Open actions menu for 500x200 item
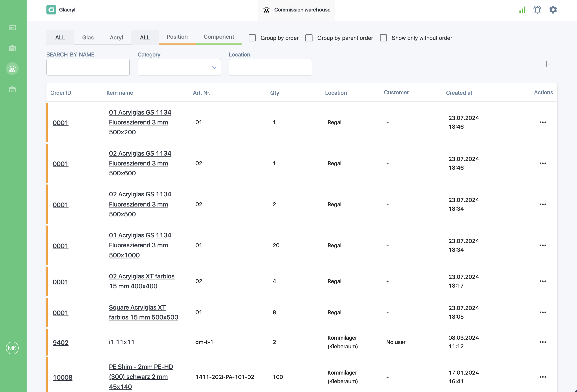577x392 pixels. 543,122
